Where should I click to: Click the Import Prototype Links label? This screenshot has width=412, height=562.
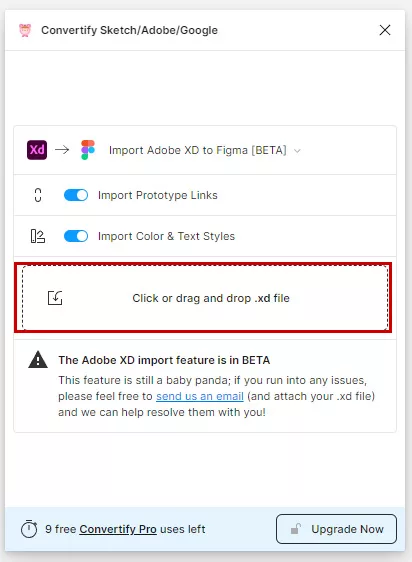158,195
